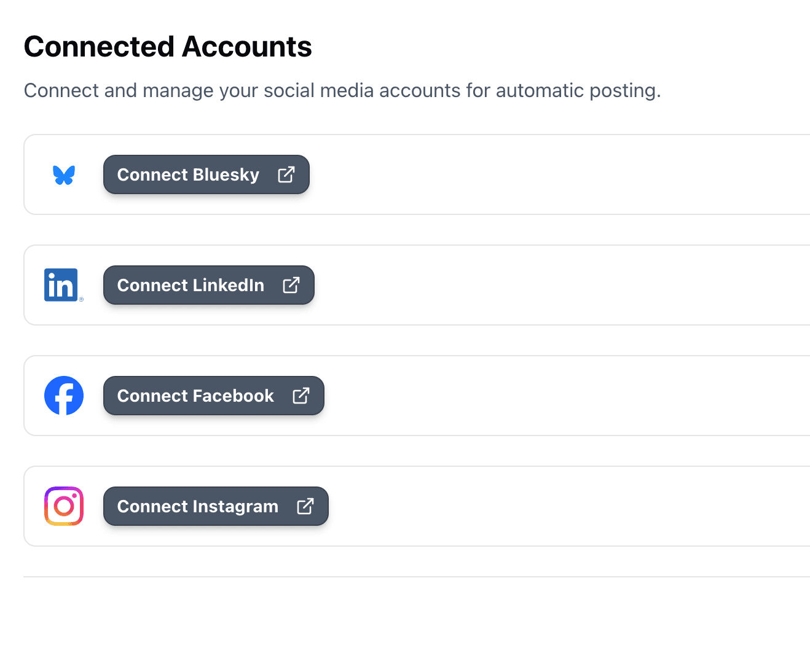Image resolution: width=810 pixels, height=672 pixels.
Task: Click the automatic posting description text
Action: click(342, 90)
